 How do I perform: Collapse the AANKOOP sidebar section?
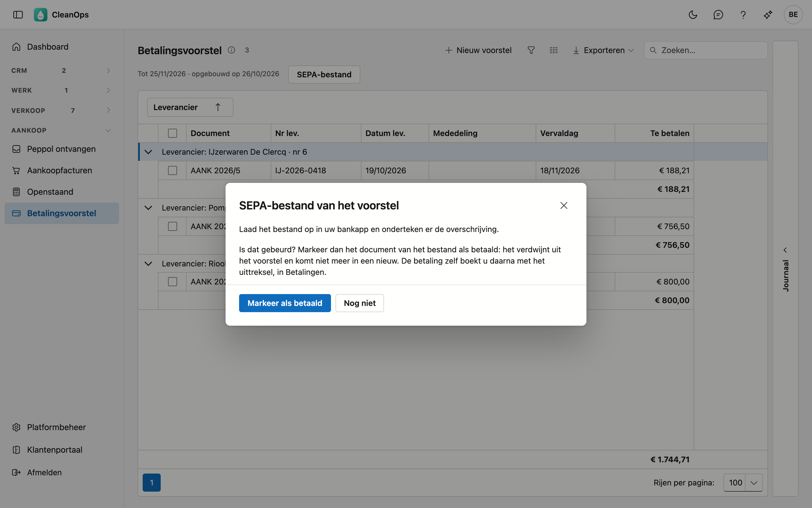click(61, 130)
